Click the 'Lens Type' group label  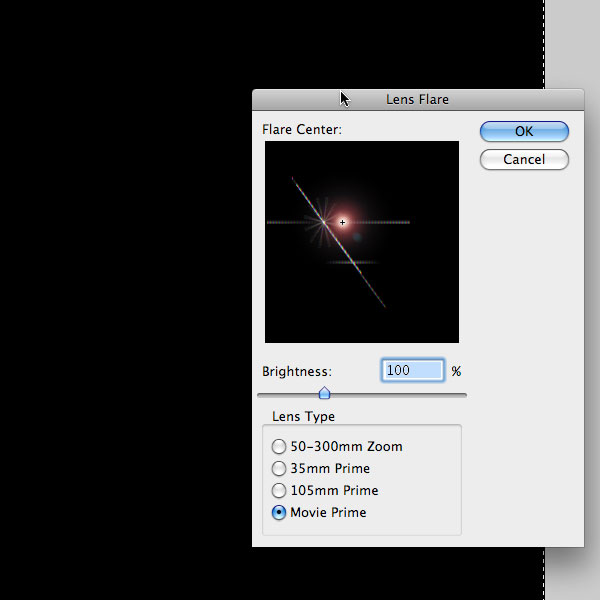(303, 416)
